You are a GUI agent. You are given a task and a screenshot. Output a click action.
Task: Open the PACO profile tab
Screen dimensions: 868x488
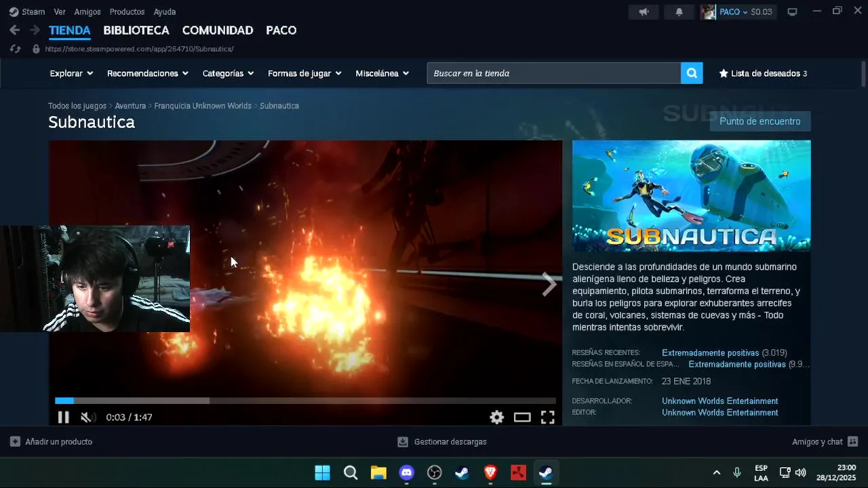click(x=281, y=30)
